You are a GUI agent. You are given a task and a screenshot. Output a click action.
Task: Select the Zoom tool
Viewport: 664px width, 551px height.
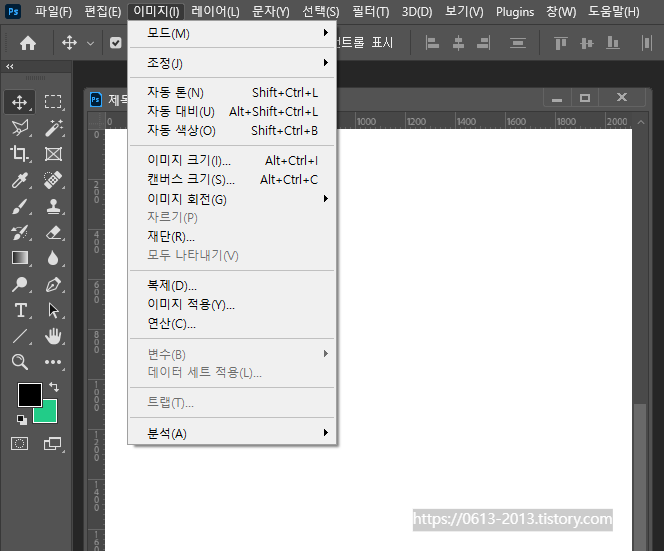[19, 362]
